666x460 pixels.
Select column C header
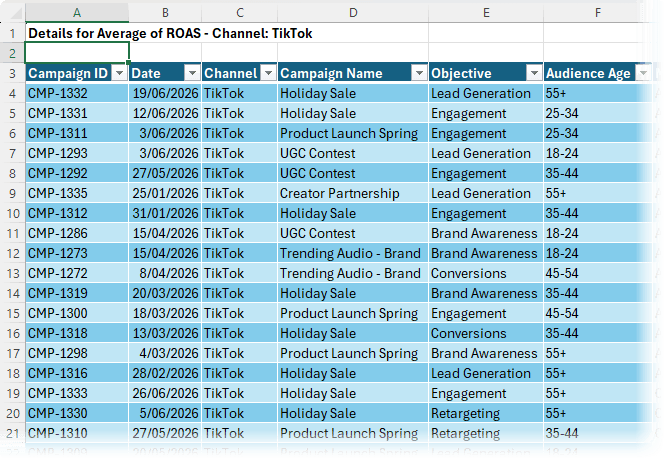[240, 13]
